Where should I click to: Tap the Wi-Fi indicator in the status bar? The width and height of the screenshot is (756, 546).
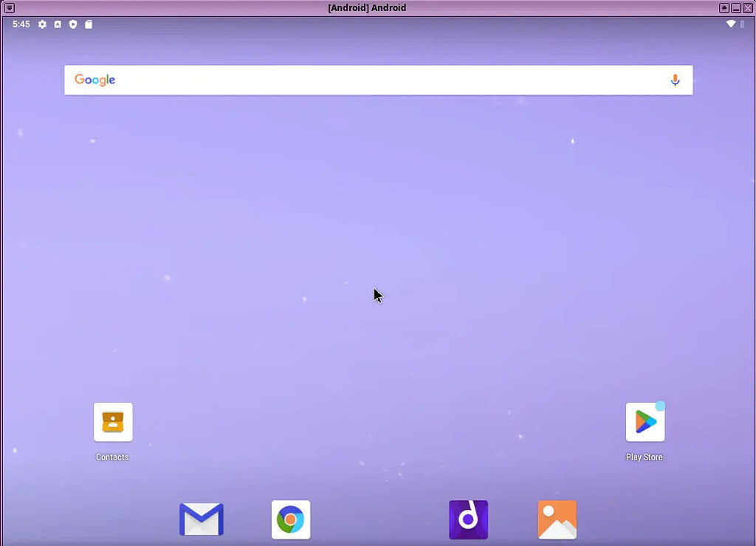pyautogui.click(x=729, y=24)
